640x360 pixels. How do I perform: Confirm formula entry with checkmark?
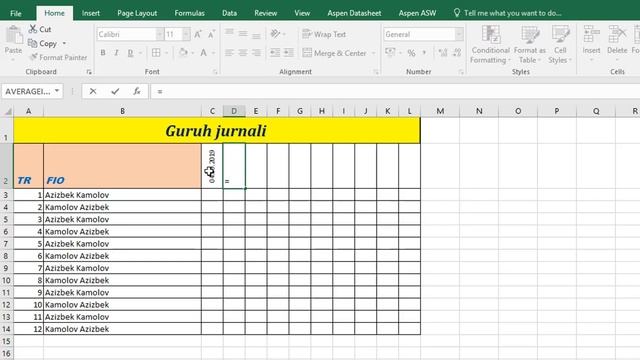coord(115,91)
